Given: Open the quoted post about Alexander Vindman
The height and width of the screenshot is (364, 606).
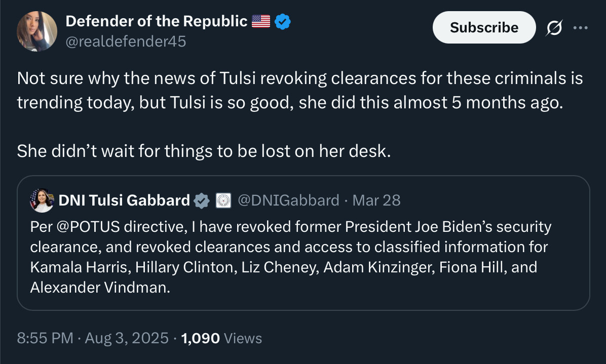Looking at the screenshot, I should (303, 267).
